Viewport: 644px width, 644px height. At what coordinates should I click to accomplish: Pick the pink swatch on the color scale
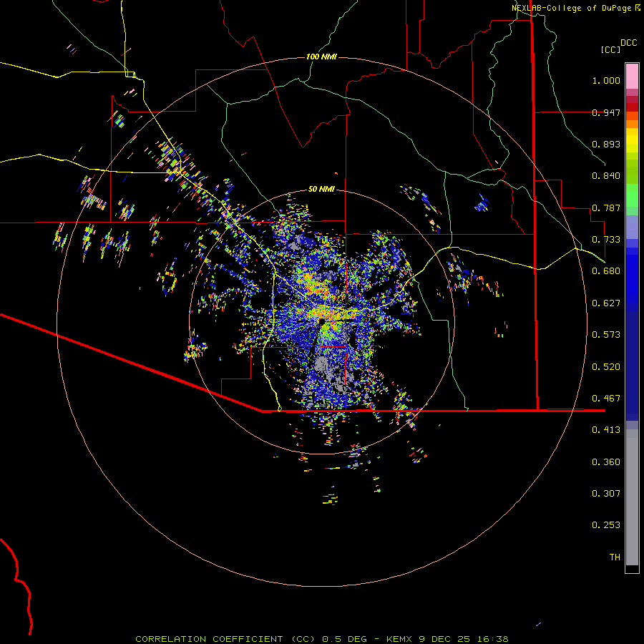(632, 76)
